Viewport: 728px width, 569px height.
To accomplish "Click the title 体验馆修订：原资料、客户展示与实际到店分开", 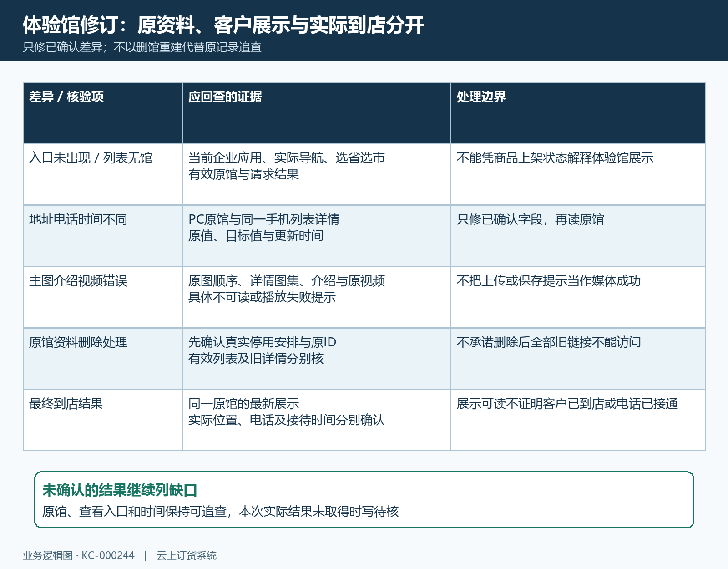I will [223, 25].
